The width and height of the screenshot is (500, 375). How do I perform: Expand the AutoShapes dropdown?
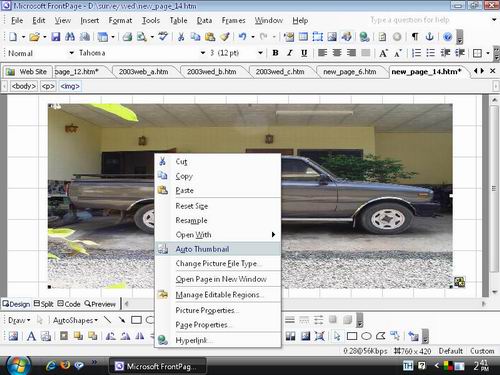pos(75,320)
